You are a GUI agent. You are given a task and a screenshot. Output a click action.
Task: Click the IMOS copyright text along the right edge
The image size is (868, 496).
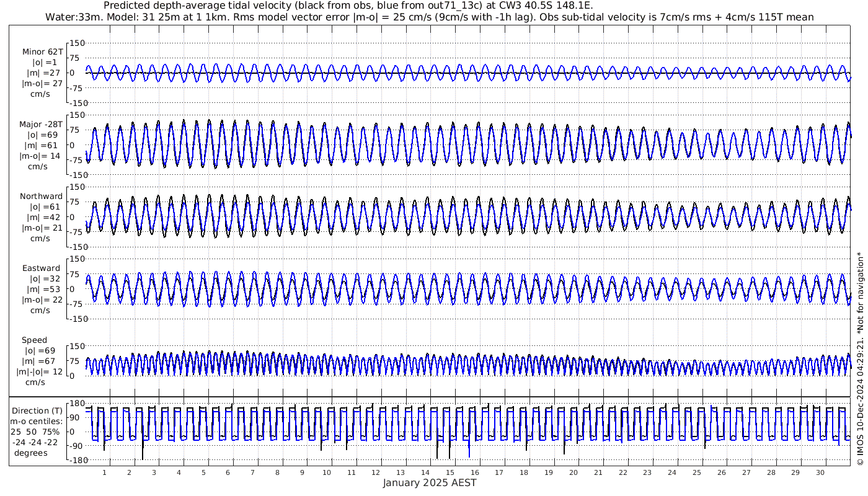pos(860,359)
